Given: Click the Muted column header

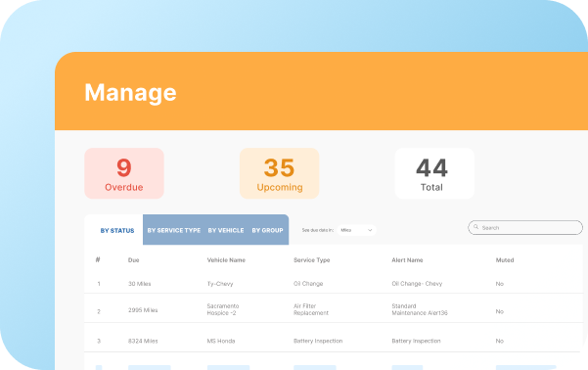Looking at the screenshot, I should (505, 260).
